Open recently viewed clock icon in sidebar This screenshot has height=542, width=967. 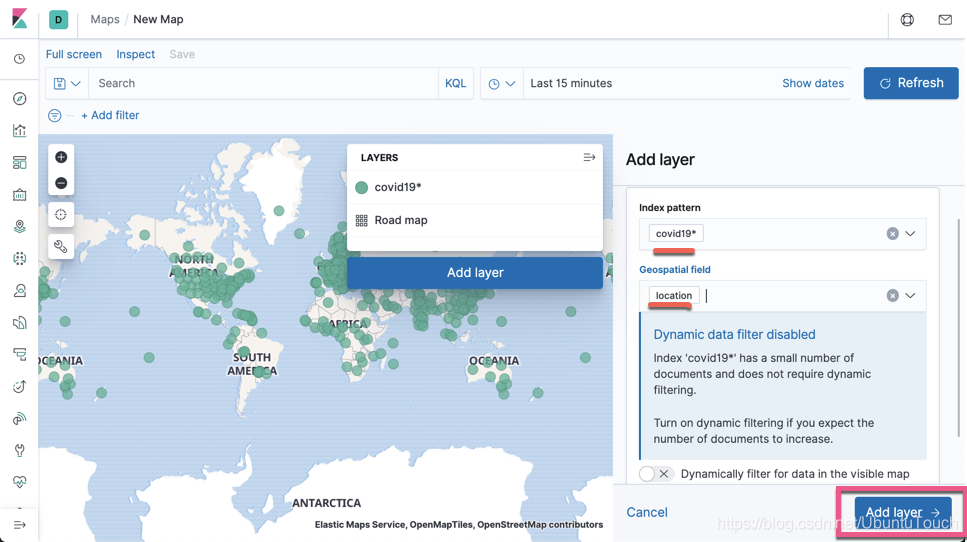point(20,59)
